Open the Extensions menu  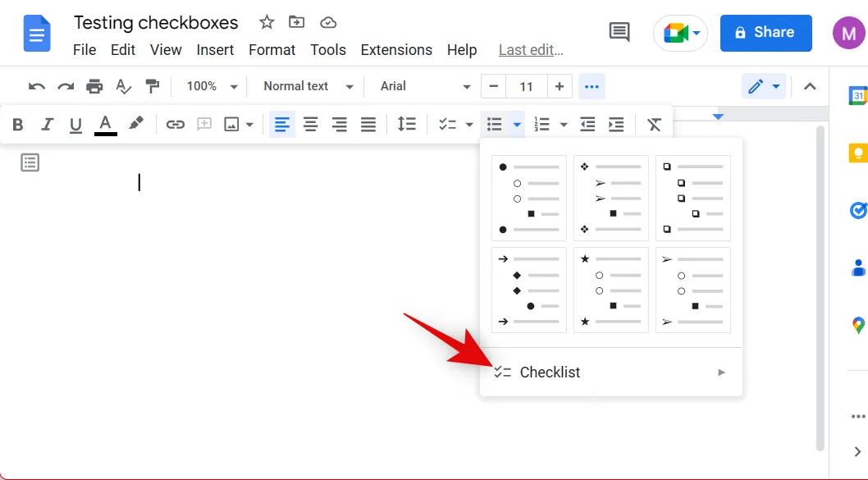396,50
